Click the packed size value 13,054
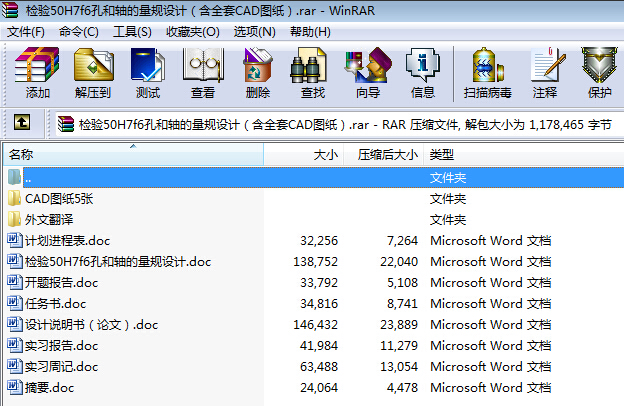The image size is (624, 406). 399,367
